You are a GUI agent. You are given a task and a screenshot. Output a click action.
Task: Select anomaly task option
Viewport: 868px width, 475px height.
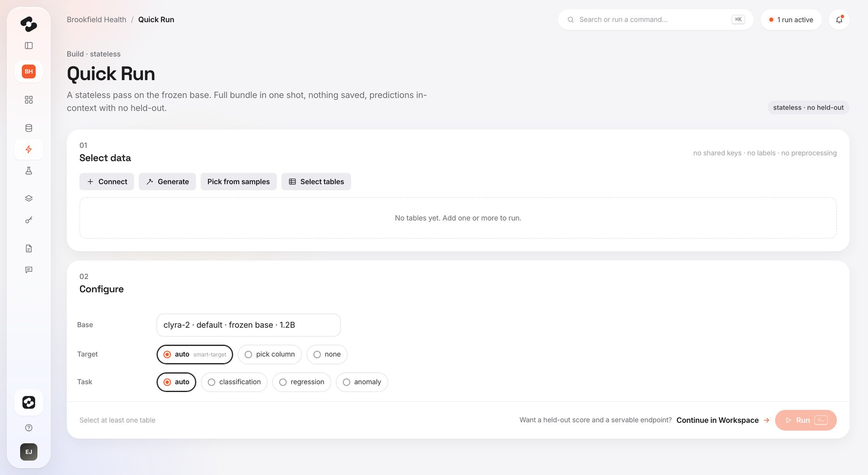(362, 382)
